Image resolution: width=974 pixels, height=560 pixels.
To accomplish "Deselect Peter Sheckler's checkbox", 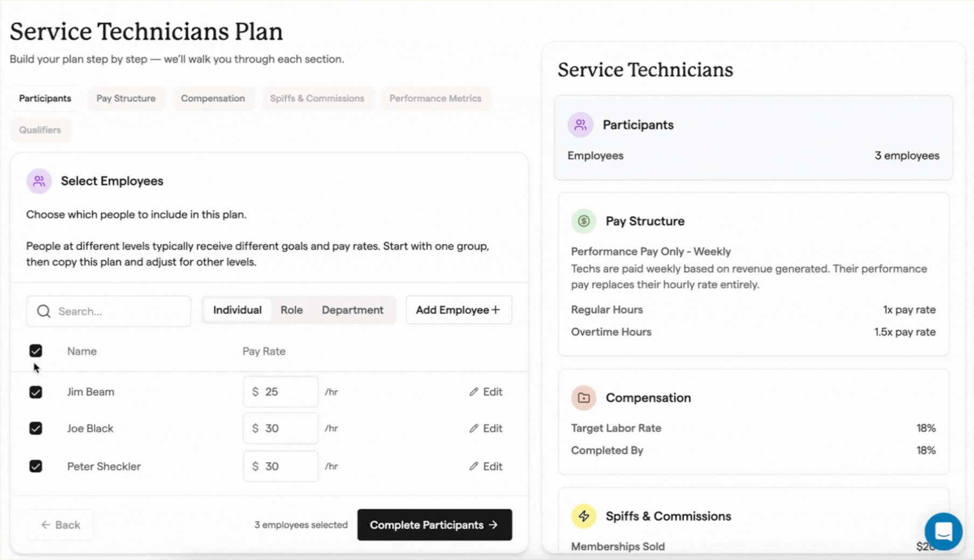I will 36,466.
